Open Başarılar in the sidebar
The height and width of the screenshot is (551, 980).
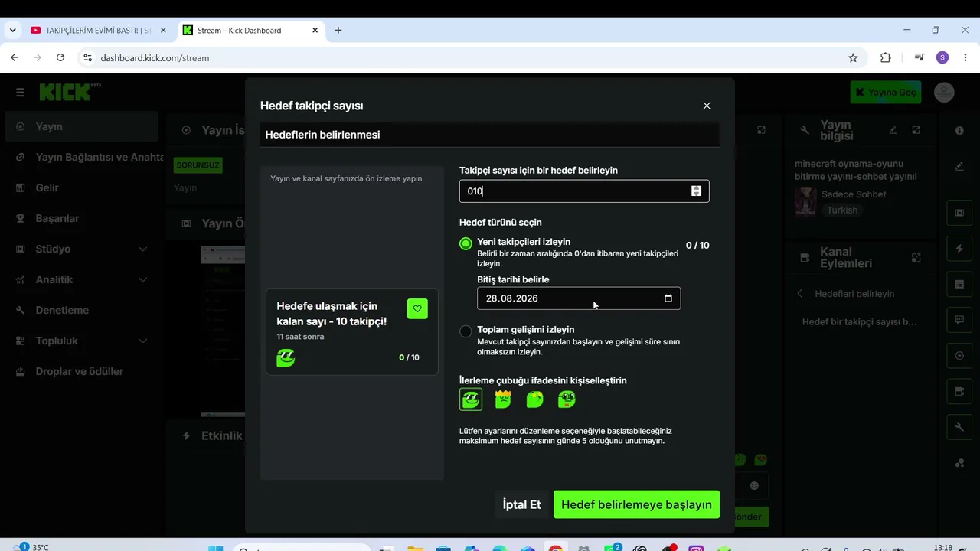(82, 218)
